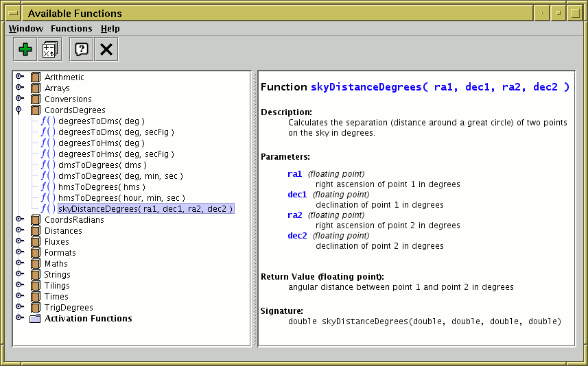Select dmsToDegrees( deg, min, sec ) function
The height and width of the screenshot is (366, 588).
coord(120,176)
